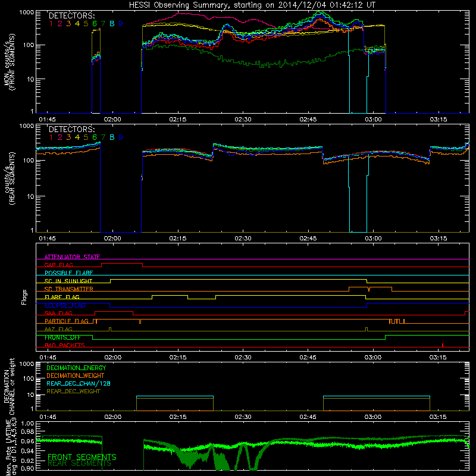This screenshot has height=476, width=476.
Task: Select detector 5 in front segments legend
Action: pyautogui.click(x=86, y=24)
